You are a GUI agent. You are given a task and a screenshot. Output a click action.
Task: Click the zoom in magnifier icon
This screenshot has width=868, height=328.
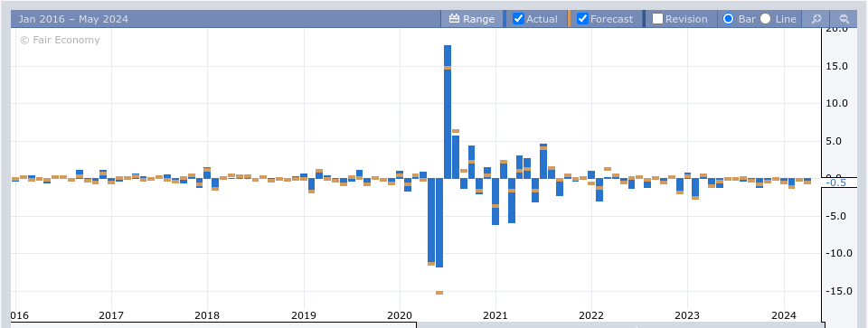coord(816,19)
